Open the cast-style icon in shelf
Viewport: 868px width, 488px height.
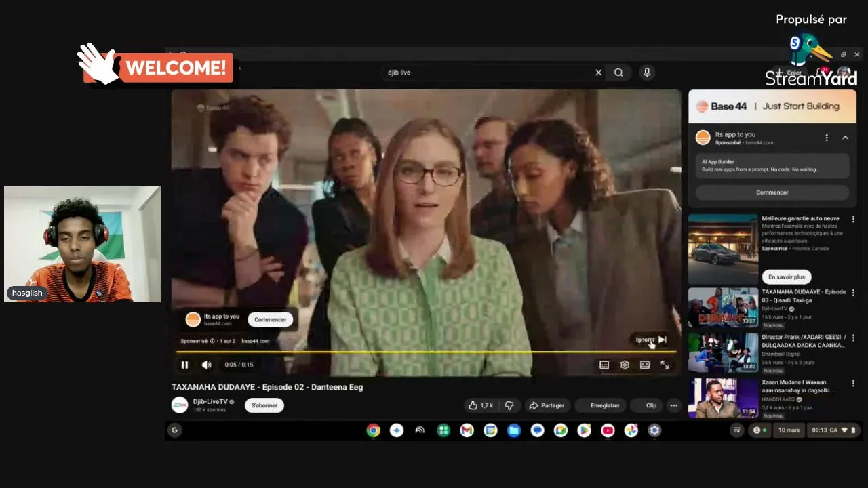420,430
